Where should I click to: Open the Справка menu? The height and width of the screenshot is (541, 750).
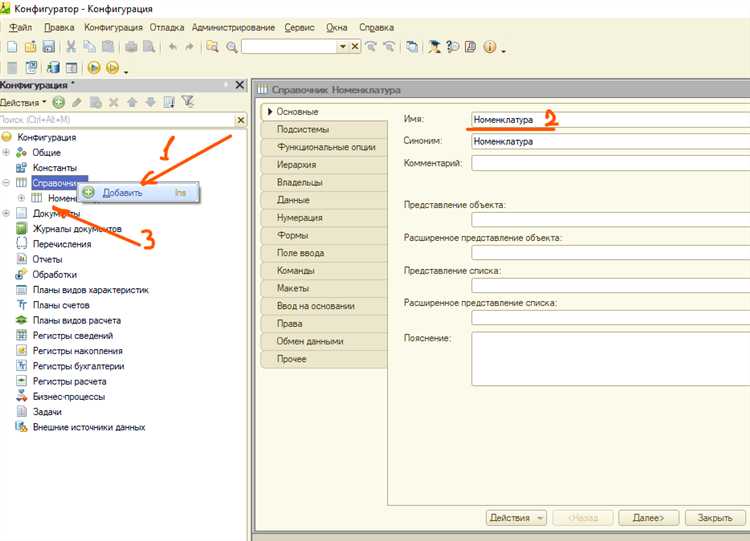(376, 27)
